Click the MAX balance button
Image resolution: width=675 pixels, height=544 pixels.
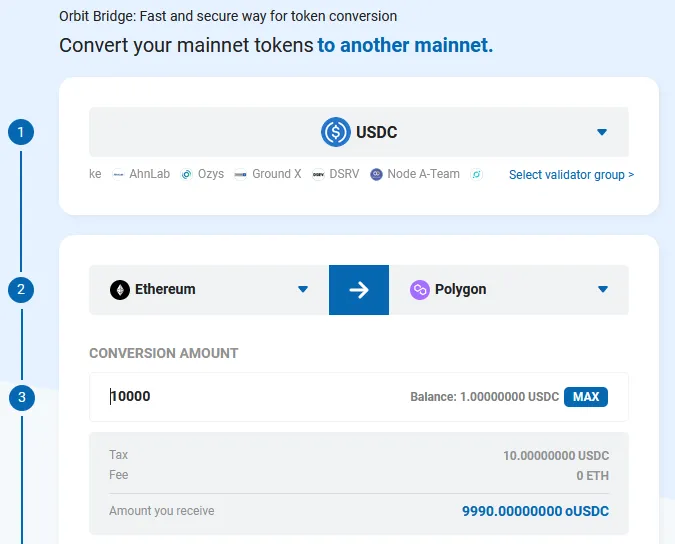pos(586,396)
